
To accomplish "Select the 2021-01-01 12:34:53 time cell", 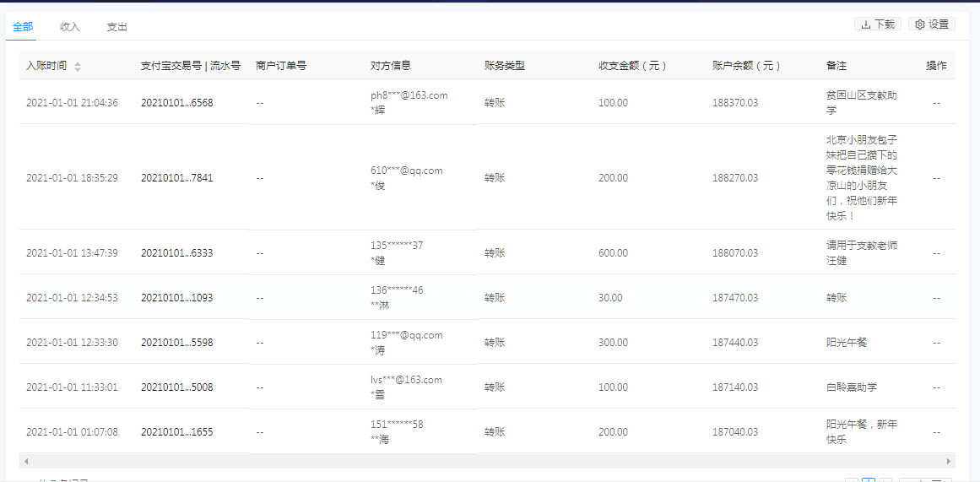I will coord(72,298).
